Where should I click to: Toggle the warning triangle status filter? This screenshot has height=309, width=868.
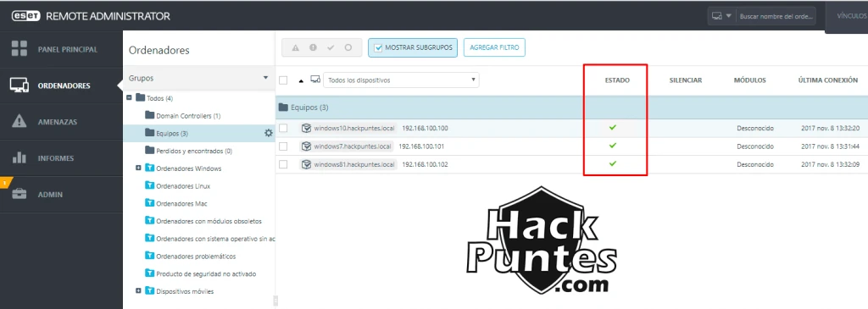296,48
